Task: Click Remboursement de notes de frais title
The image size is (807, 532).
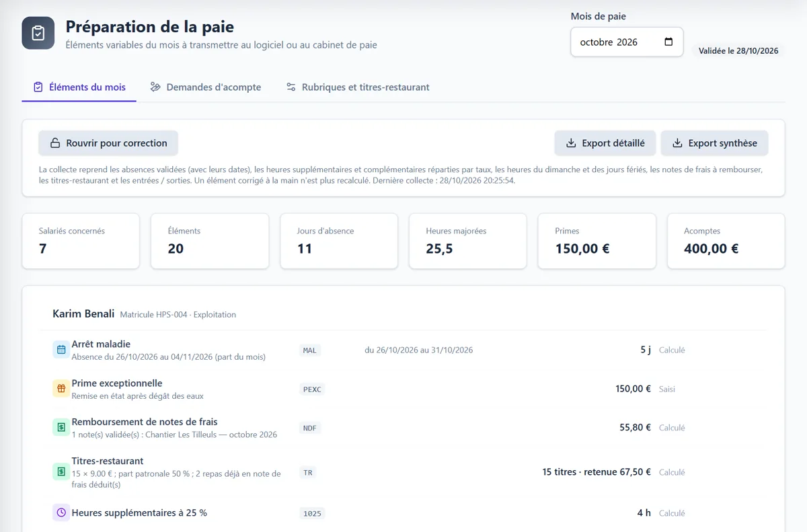Action: (145, 422)
